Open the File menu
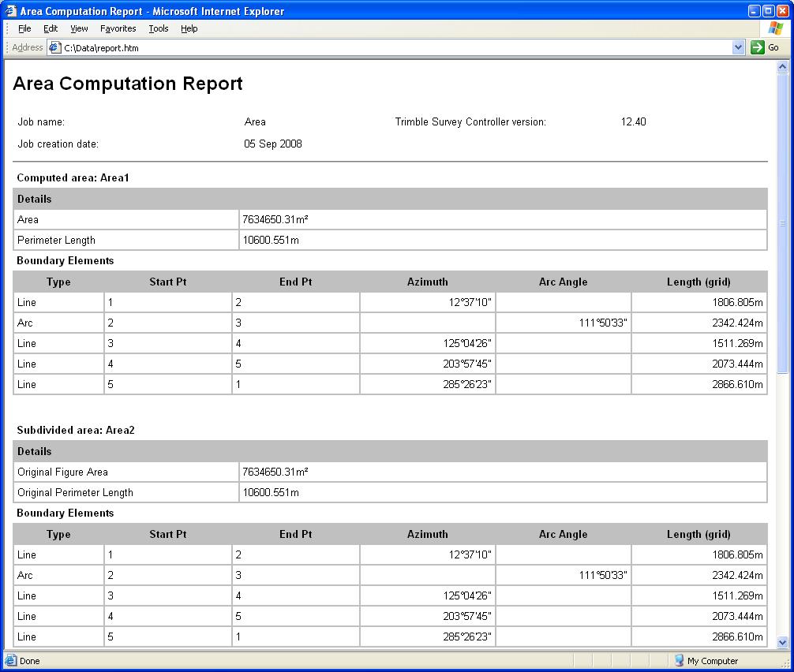Image resolution: width=794 pixels, height=672 pixels. coord(24,28)
